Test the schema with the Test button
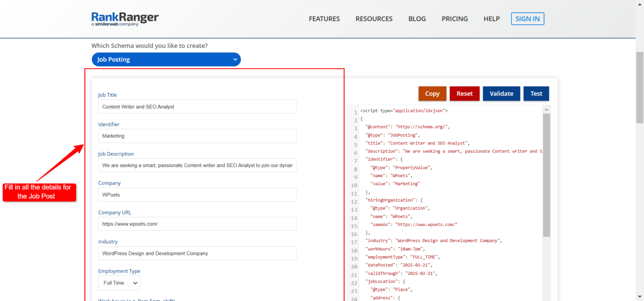Image resolution: width=644 pixels, height=301 pixels. [536, 93]
